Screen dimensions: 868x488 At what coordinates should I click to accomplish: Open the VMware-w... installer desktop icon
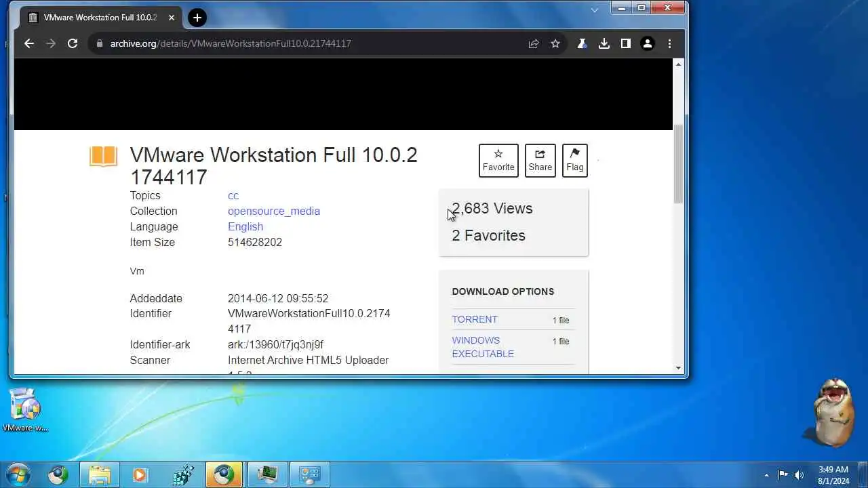[x=26, y=409]
